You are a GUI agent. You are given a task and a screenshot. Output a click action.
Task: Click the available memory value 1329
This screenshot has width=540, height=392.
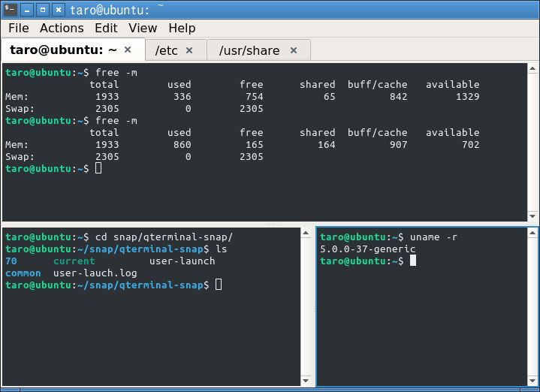[468, 96]
